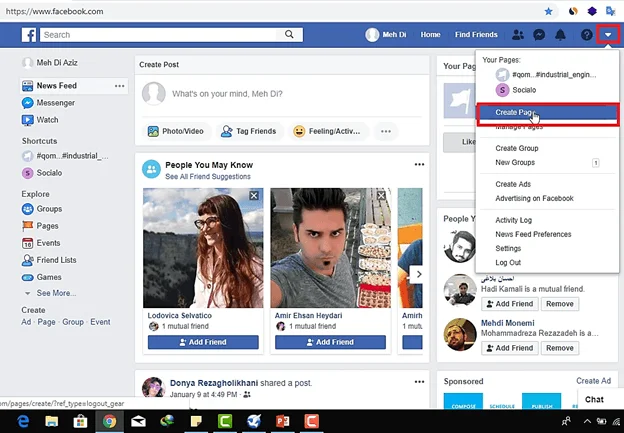Select Settings in the account menu
Viewport: 624px width, 433px height.
tap(508, 248)
